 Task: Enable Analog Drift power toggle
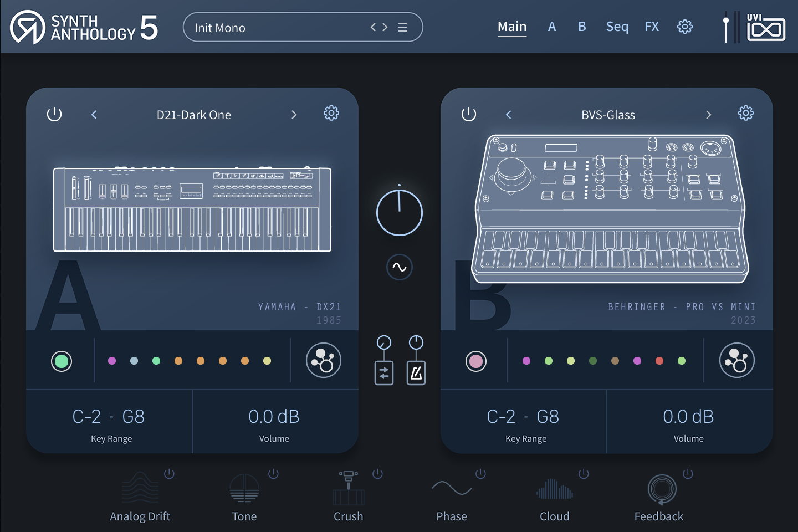click(x=170, y=474)
